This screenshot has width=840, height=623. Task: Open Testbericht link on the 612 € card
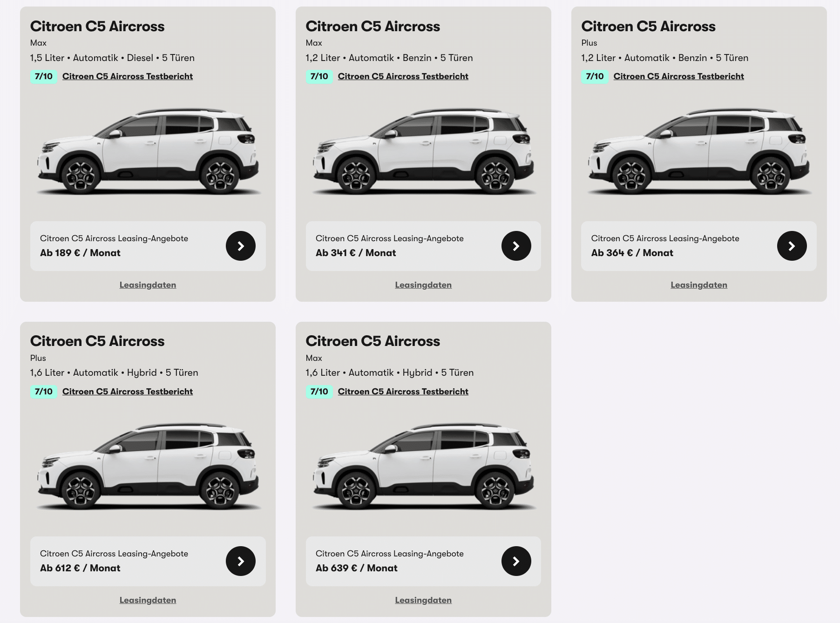(x=128, y=392)
